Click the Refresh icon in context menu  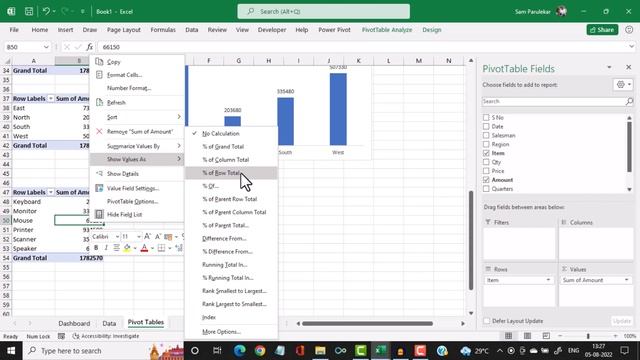[99, 102]
